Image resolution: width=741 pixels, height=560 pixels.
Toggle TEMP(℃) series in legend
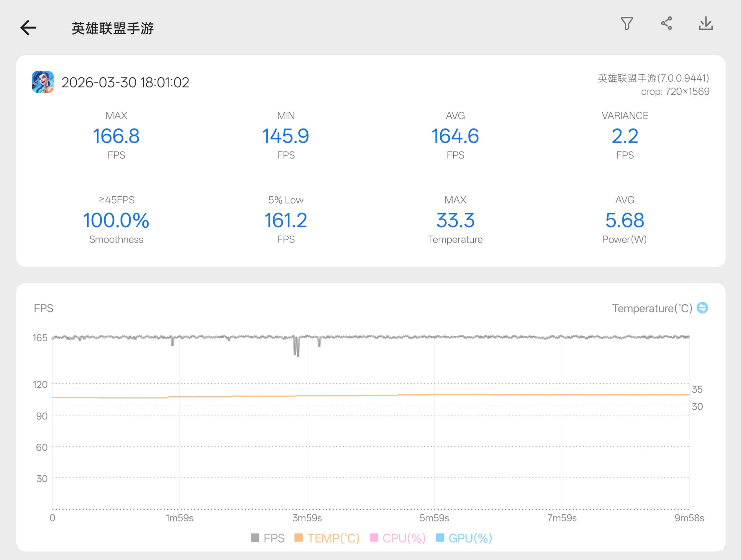point(333,538)
